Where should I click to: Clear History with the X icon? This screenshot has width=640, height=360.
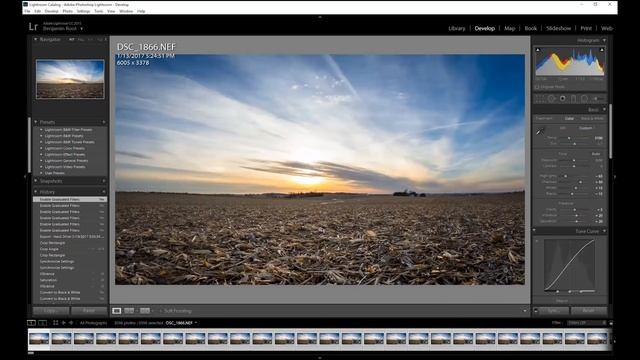pos(104,192)
